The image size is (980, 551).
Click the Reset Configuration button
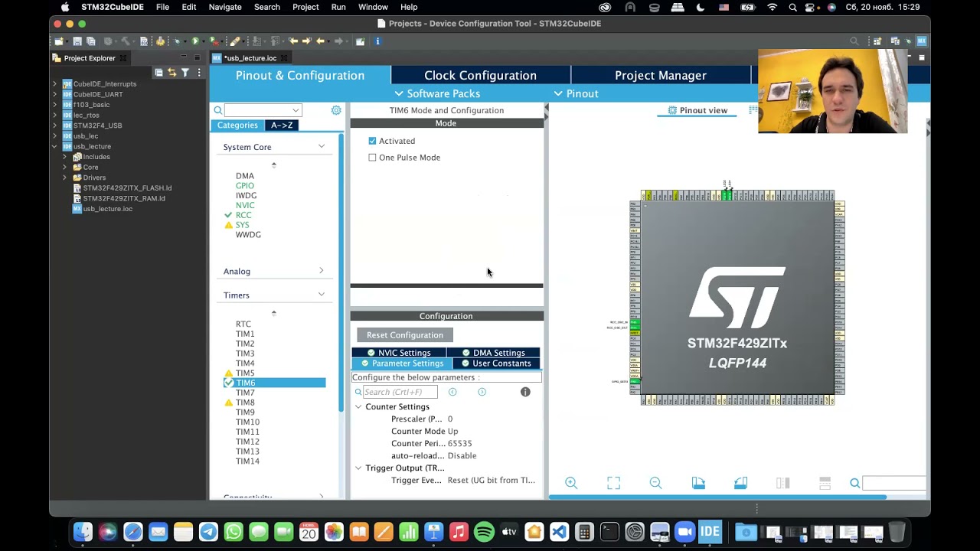click(405, 335)
